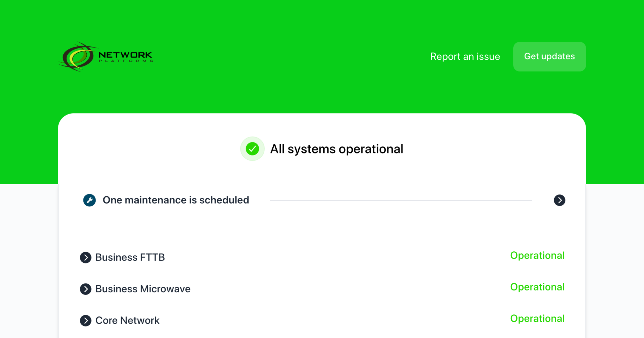Click the Get updates button
The height and width of the screenshot is (338, 644).
(x=549, y=57)
